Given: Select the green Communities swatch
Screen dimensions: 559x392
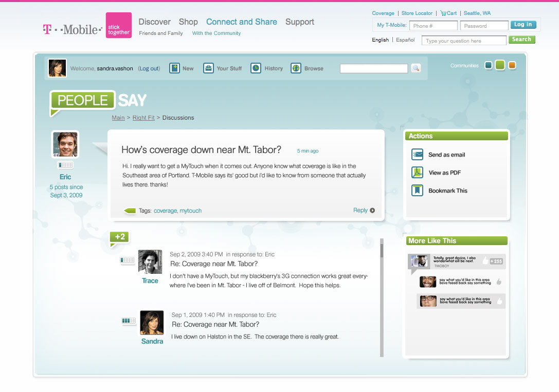Looking at the screenshot, I should (x=500, y=65).
